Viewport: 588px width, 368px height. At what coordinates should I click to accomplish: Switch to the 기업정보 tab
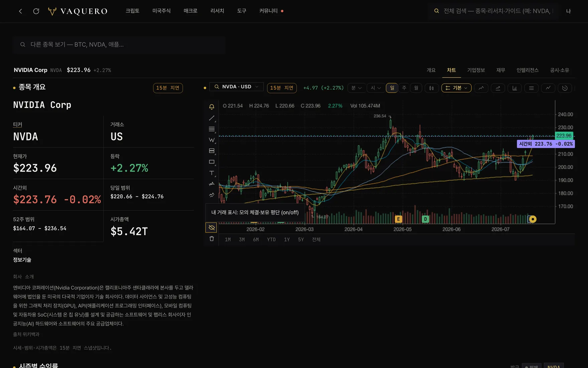(476, 70)
